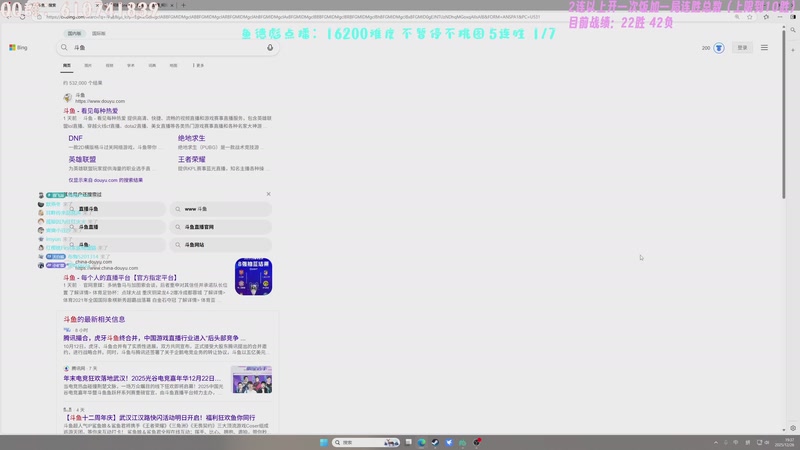Click the sidebar settings gear icon

pos(793,428)
